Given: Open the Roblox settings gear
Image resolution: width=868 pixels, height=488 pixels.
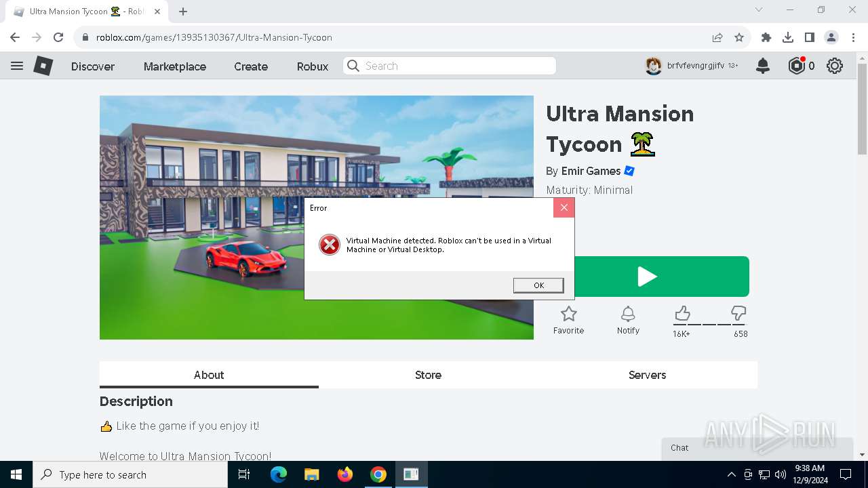Looking at the screenshot, I should (835, 66).
